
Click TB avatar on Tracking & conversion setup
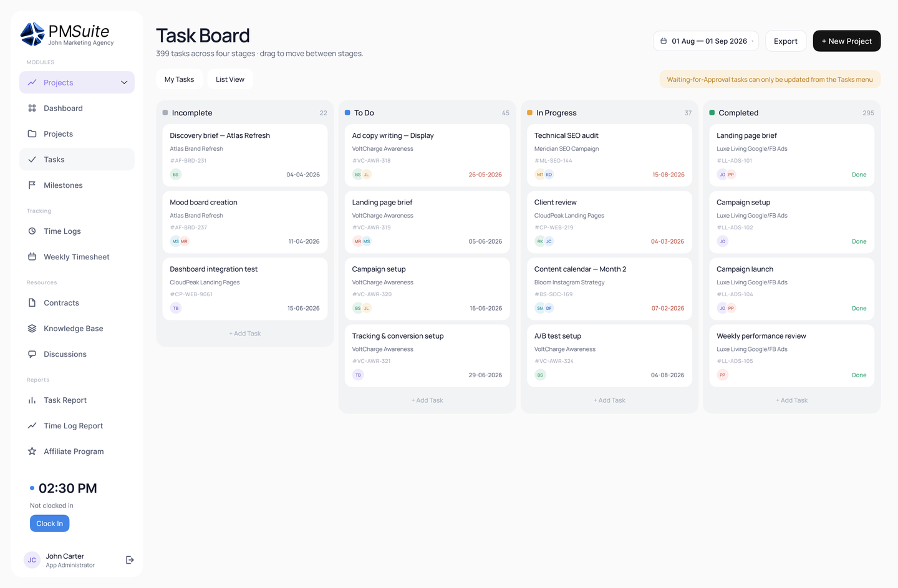[358, 375]
